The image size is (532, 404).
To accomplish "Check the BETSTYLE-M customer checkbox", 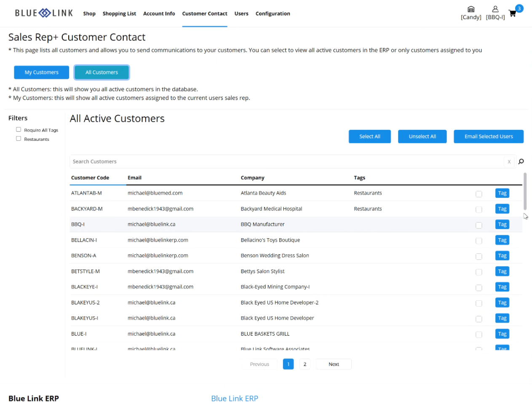I will [x=479, y=272].
